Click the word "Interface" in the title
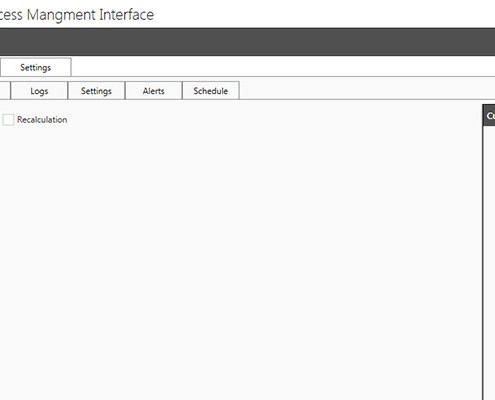Image resolution: width=495 pixels, height=400 pixels. pos(127,15)
